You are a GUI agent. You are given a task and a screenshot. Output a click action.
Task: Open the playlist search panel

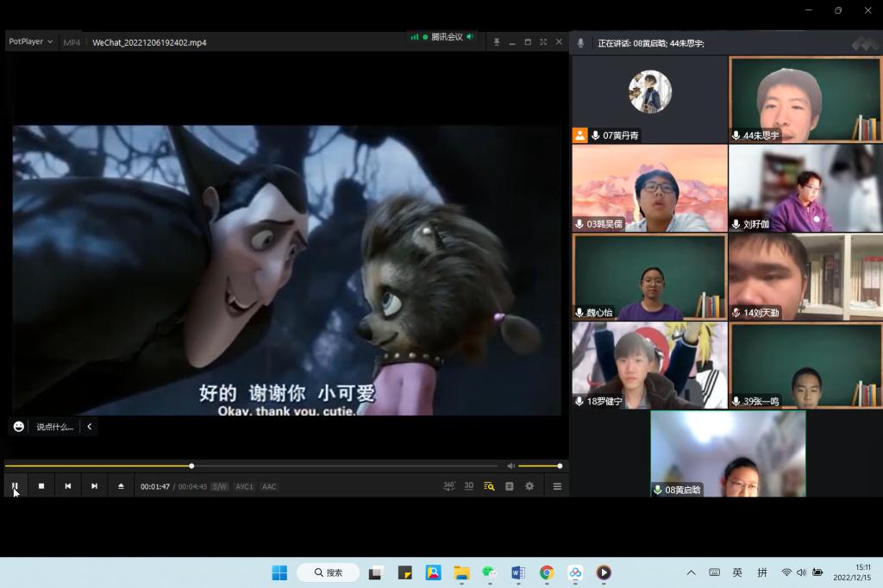coord(489,486)
